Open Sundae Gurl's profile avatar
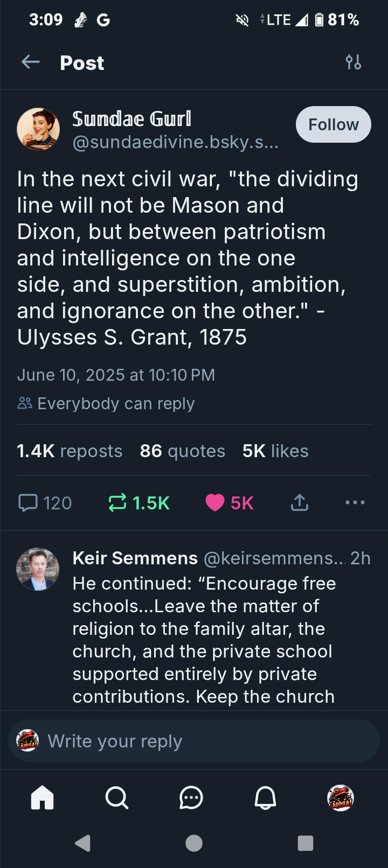 38,129
